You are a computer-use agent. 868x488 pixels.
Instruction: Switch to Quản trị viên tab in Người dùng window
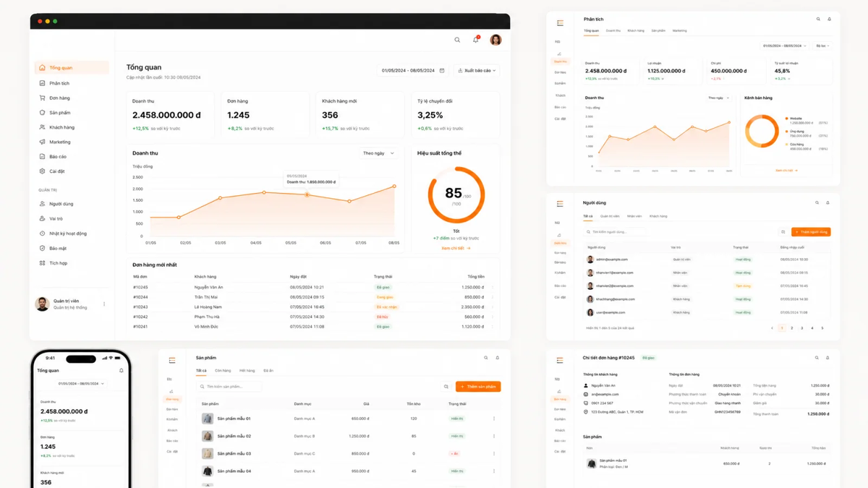[610, 216]
